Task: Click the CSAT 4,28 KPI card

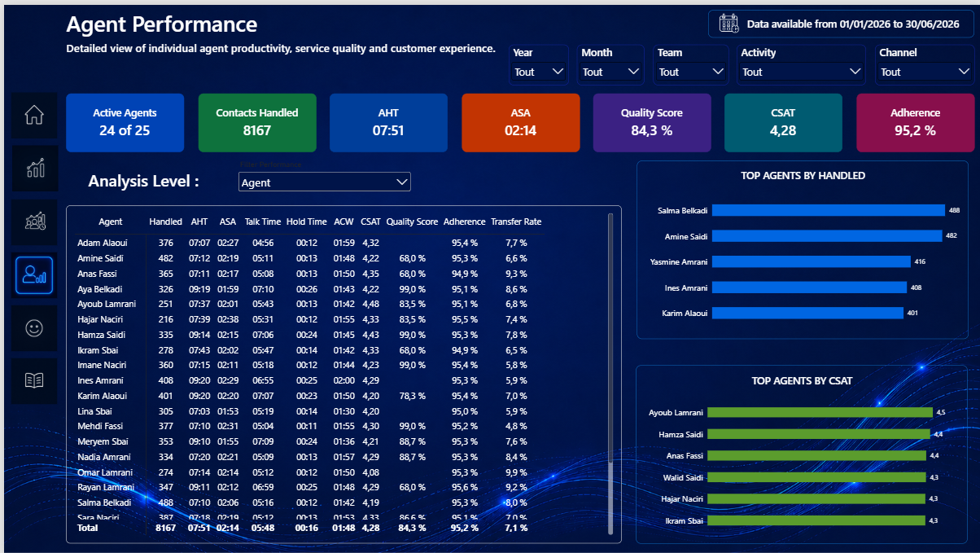Action: (783, 122)
